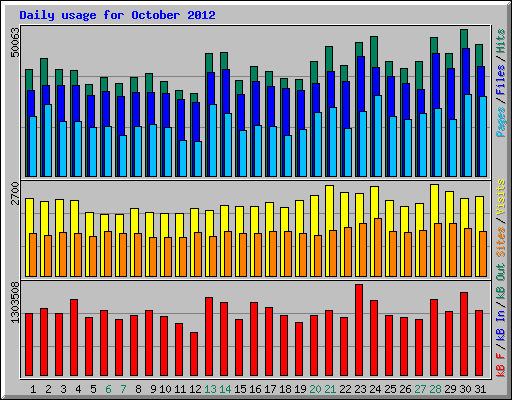
Task: Click green weekend day label 7
Action: 123,389
